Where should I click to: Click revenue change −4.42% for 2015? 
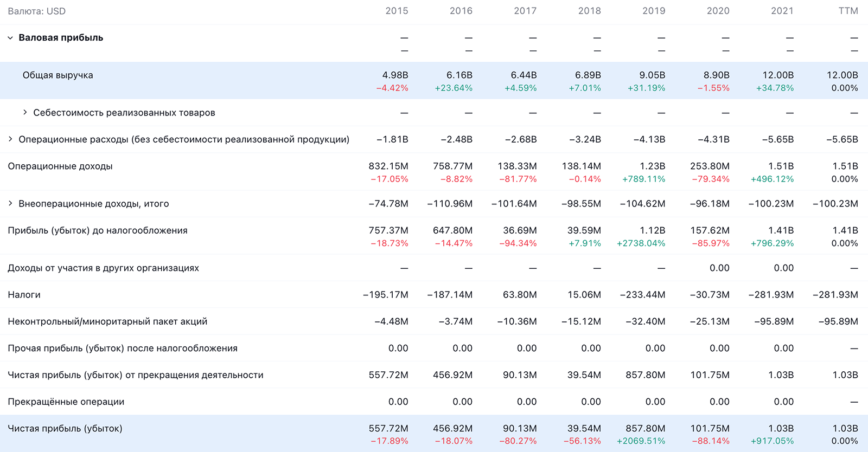pos(392,88)
